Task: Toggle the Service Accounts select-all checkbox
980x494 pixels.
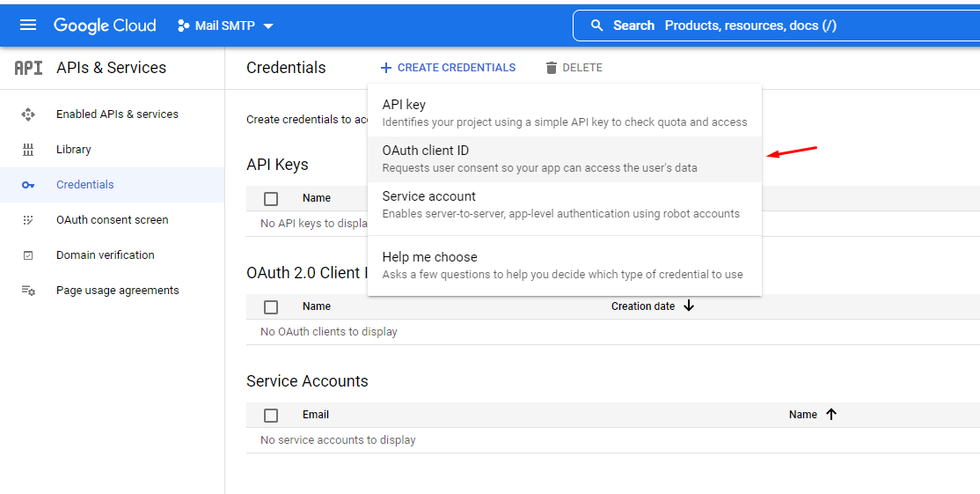Action: [271, 416]
